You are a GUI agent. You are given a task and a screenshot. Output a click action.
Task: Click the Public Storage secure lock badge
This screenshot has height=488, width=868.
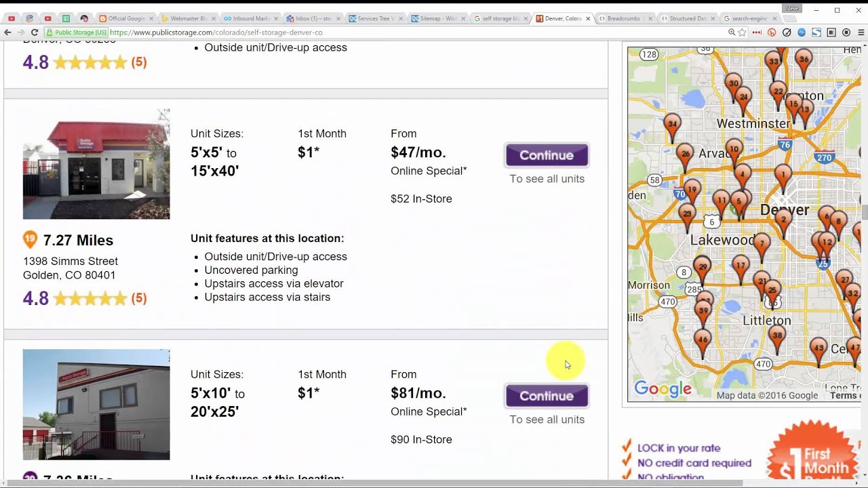(76, 32)
